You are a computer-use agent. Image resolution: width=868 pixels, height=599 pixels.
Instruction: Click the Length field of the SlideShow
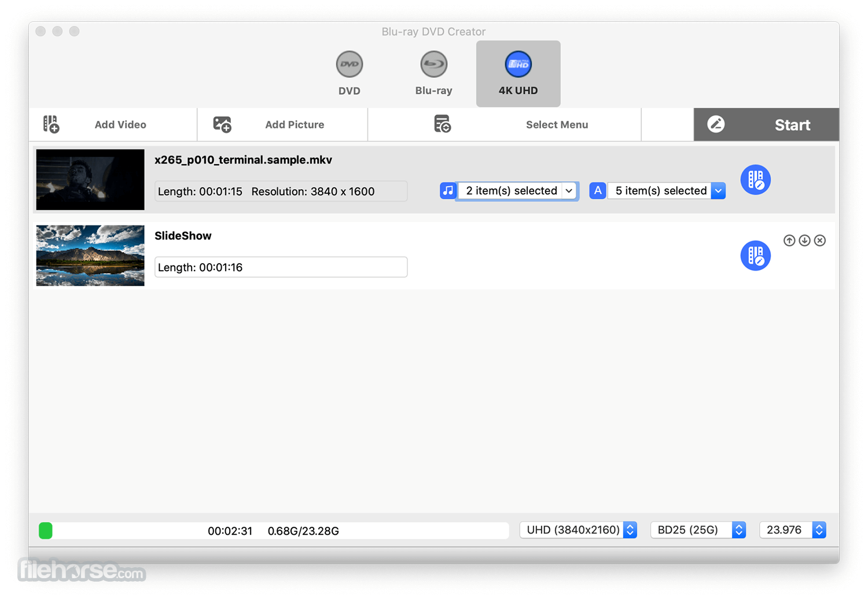pyautogui.click(x=281, y=267)
